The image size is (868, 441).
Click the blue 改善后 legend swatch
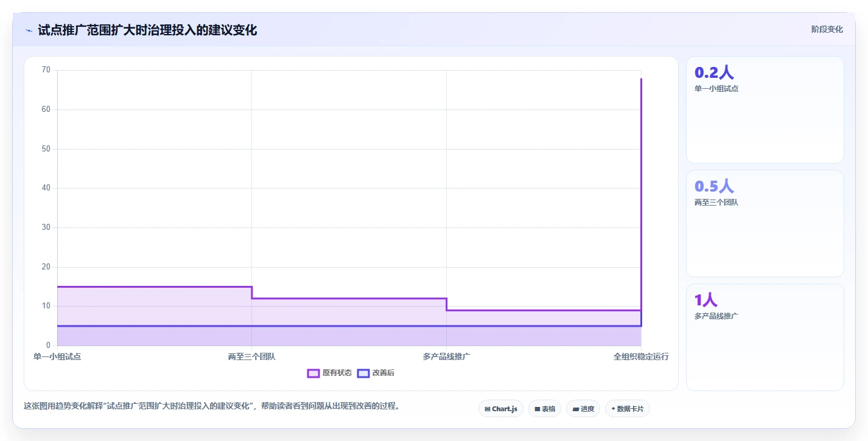(x=363, y=373)
